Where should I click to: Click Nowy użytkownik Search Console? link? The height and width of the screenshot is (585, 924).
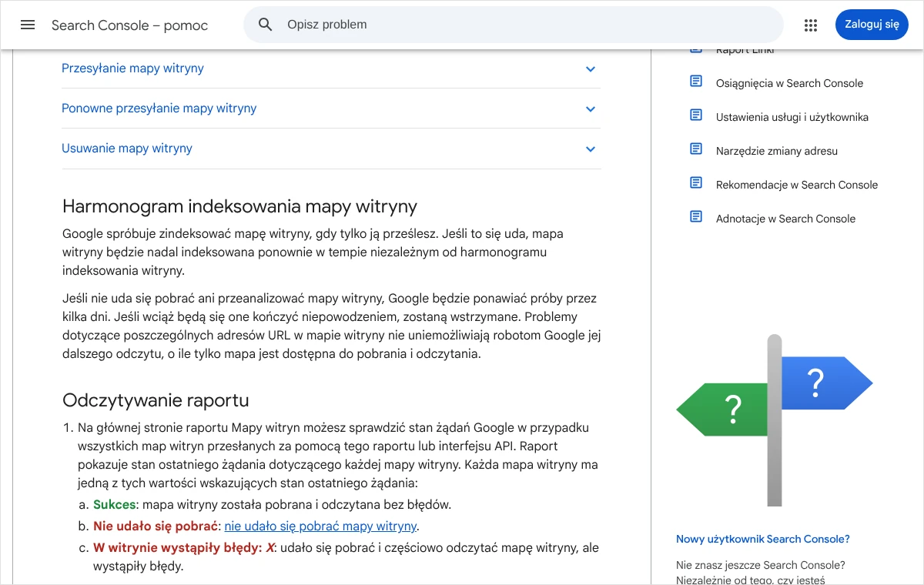763,539
